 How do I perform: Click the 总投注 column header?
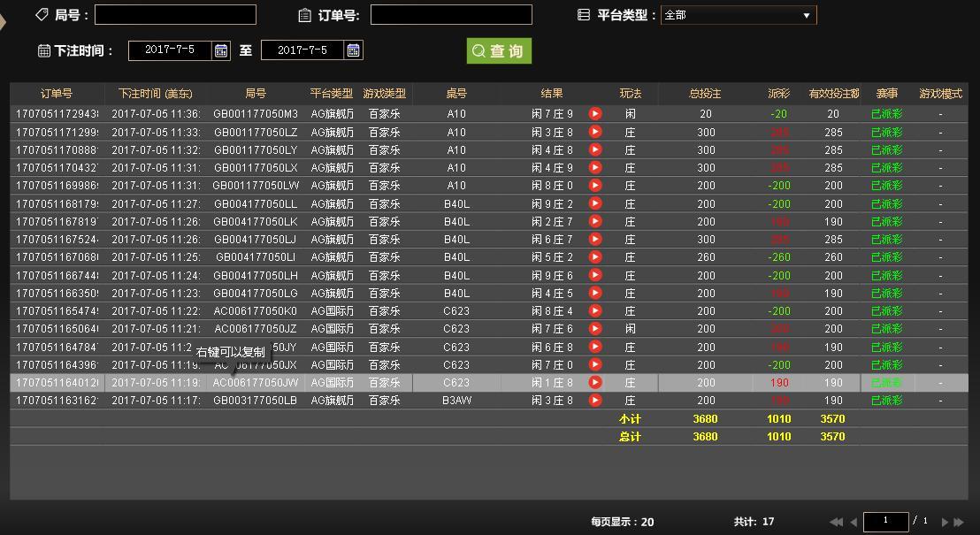705,94
